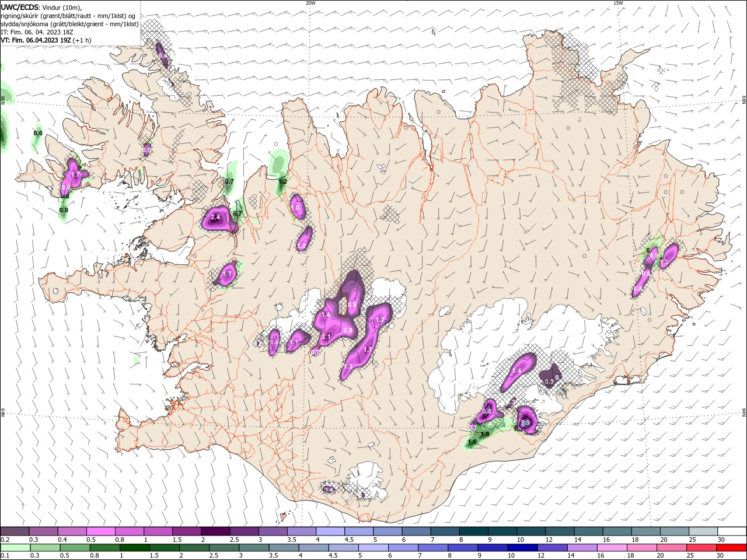Pick the dark teal upper swatch labeled 8

click(x=474, y=531)
